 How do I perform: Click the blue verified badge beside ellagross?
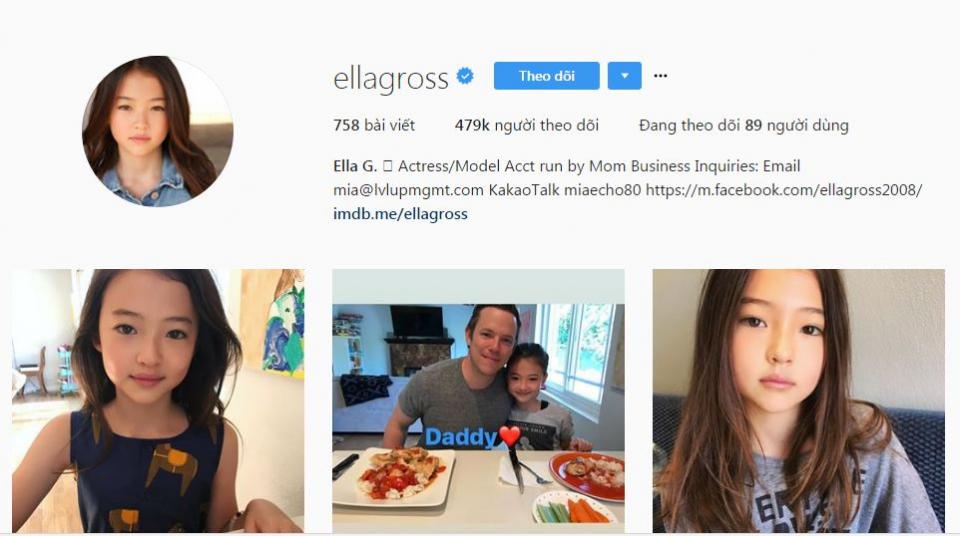tap(465, 76)
